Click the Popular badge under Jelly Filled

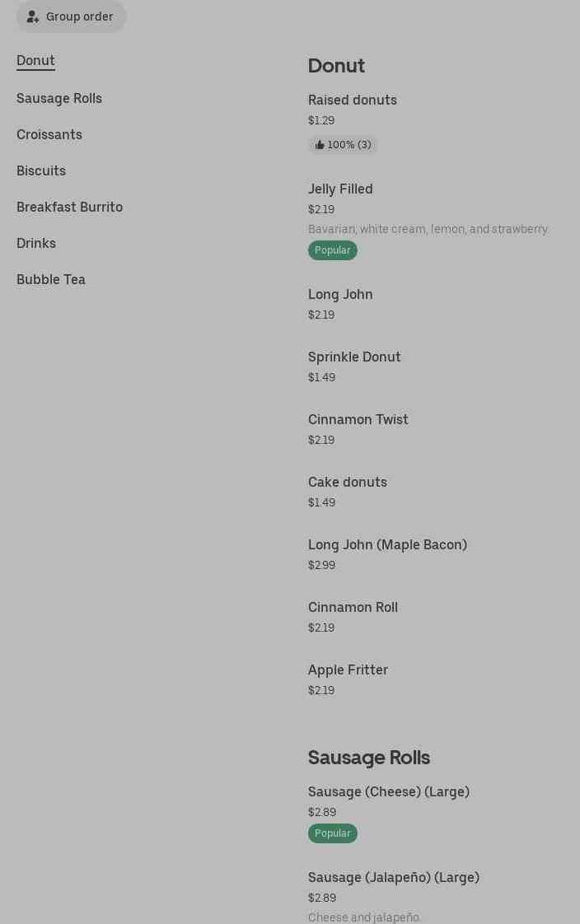point(333,250)
